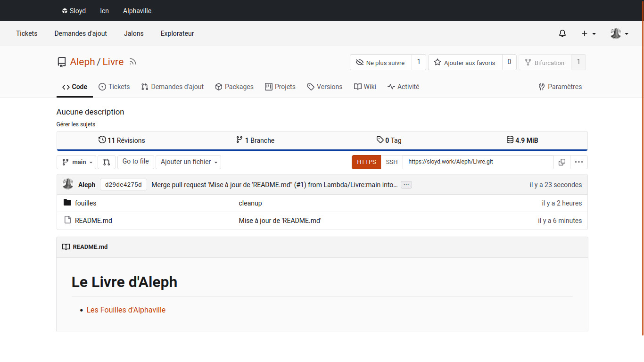Open the Ajouter un fichier dropdown
Viewport: 644px width, 362px height.
click(188, 162)
